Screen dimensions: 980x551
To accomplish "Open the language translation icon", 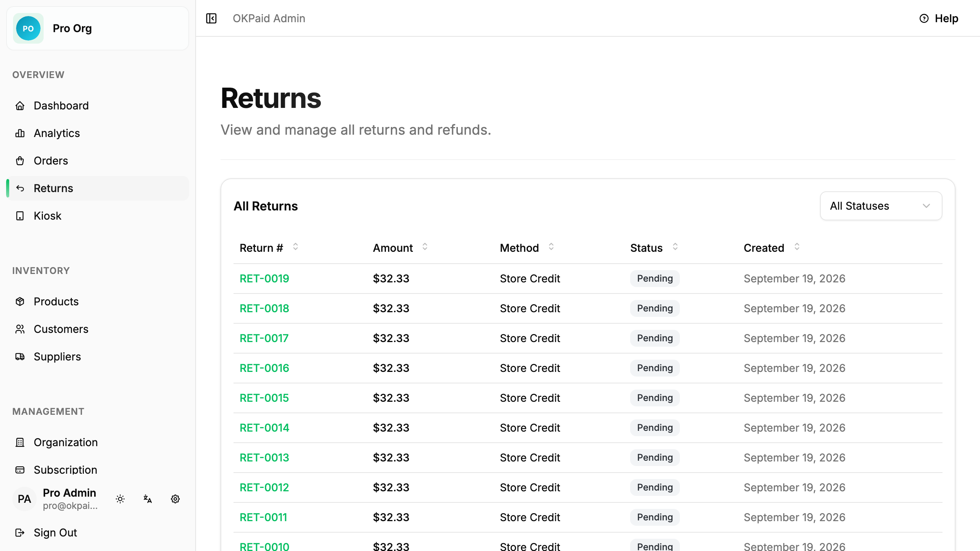I will pos(148,499).
